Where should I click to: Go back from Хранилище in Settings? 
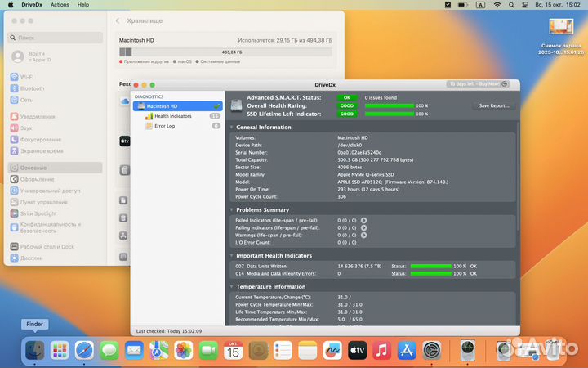point(118,20)
